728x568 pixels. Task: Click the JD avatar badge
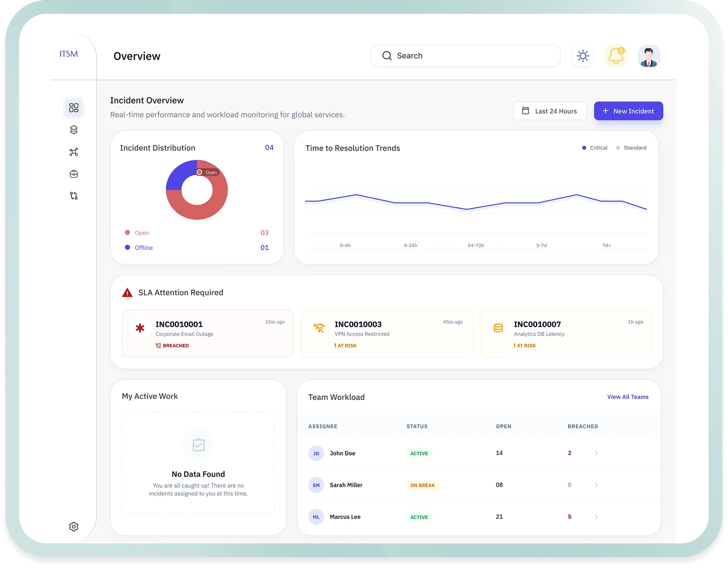point(316,454)
